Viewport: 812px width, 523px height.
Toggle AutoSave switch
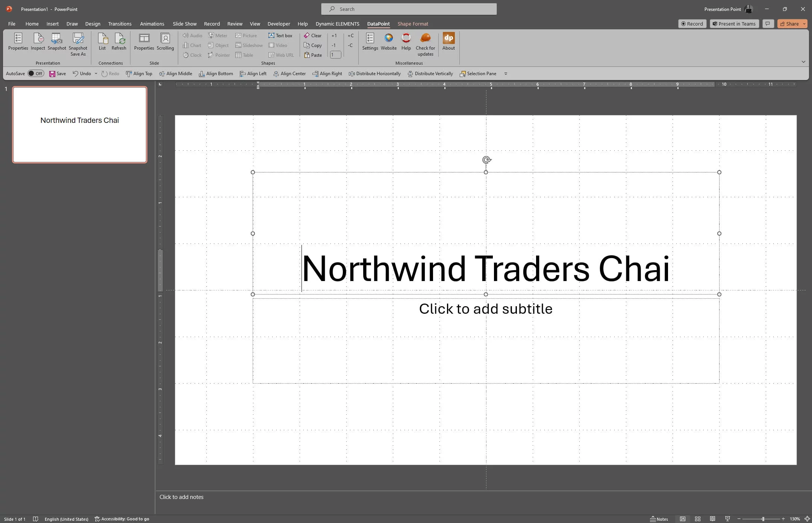36,74
